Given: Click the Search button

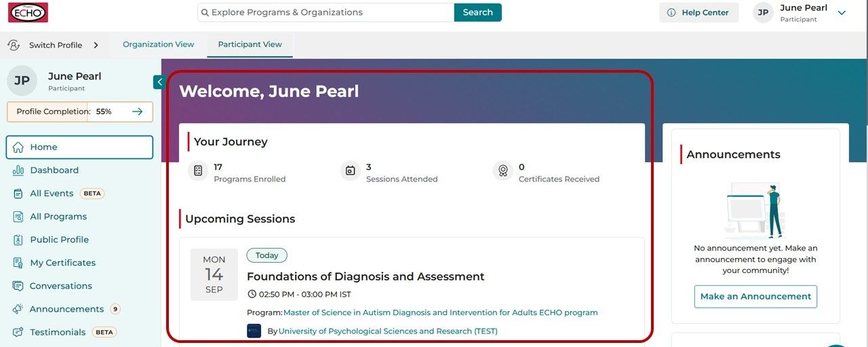Looking at the screenshot, I should pyautogui.click(x=478, y=12).
